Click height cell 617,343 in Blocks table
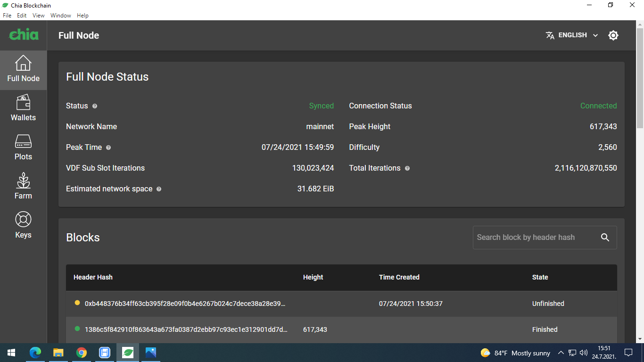 click(315, 329)
